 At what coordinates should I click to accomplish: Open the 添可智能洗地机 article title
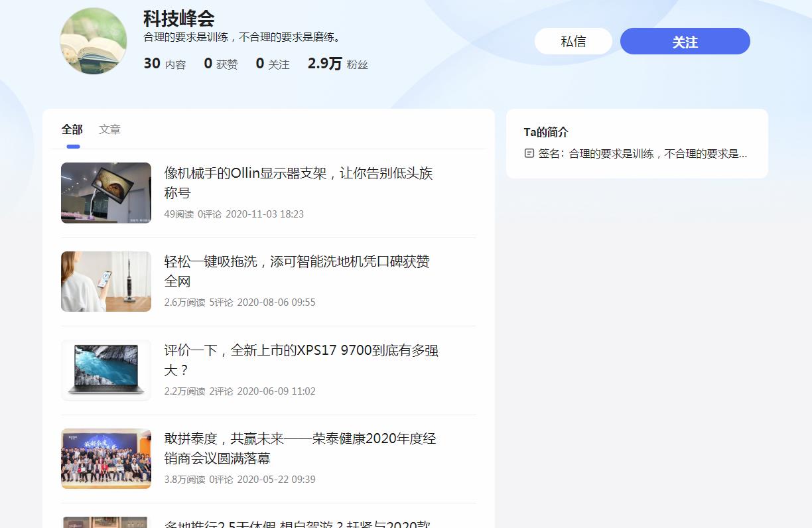coord(297,271)
